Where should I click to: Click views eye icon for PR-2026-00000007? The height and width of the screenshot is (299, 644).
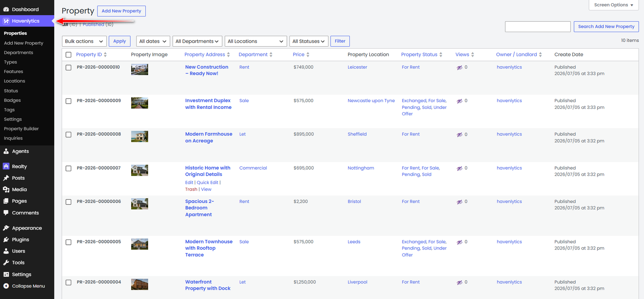click(459, 168)
